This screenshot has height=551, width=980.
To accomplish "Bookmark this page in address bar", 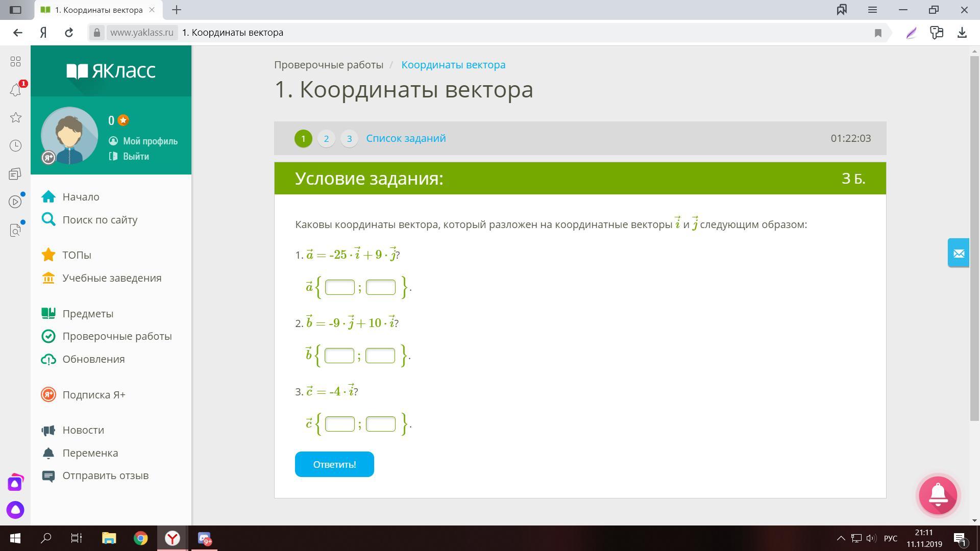I will (x=878, y=33).
